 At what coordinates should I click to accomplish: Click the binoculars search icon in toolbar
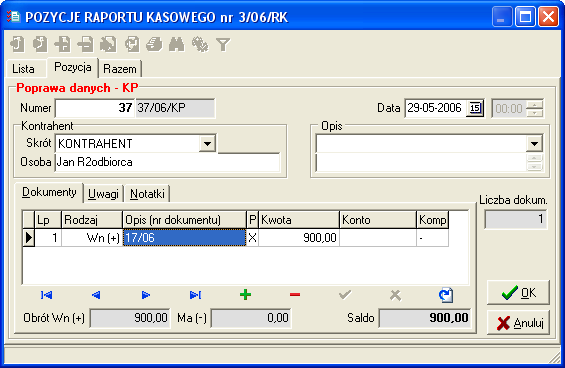(x=177, y=45)
